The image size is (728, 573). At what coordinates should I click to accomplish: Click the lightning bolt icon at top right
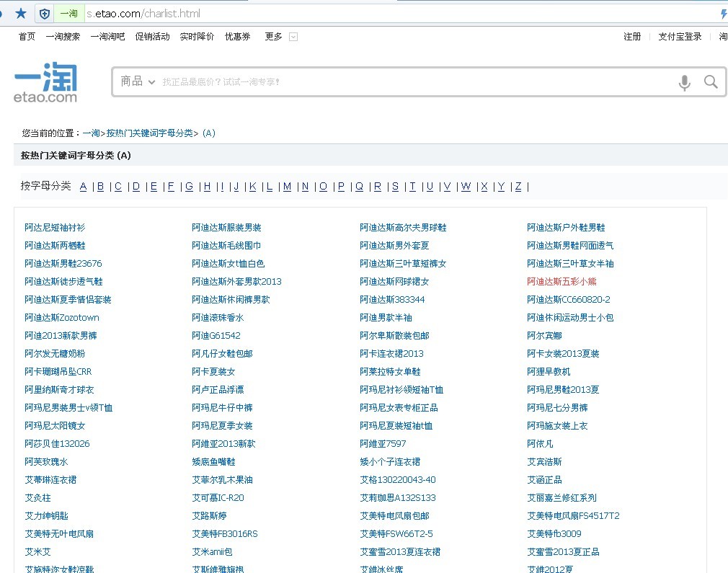(723, 13)
